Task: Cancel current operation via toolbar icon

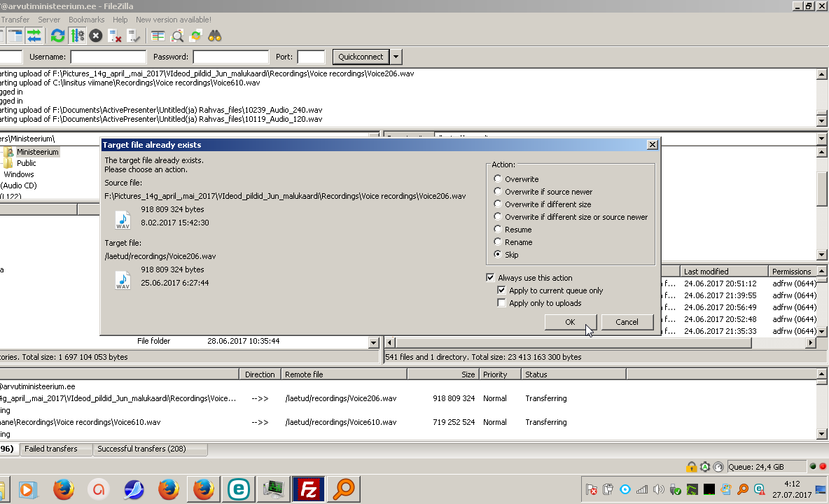Action: [x=96, y=36]
